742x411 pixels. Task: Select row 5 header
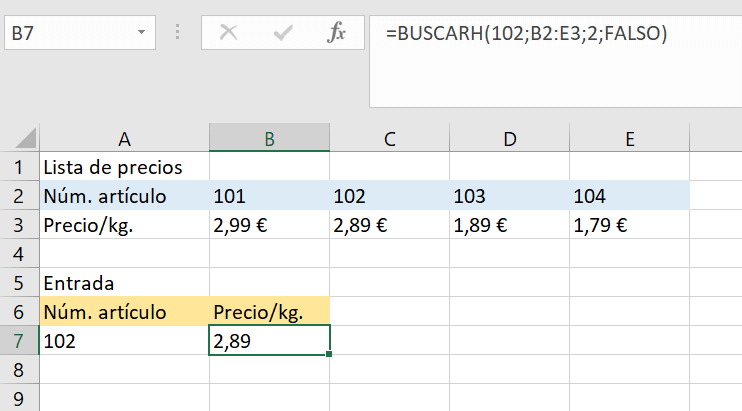19,282
